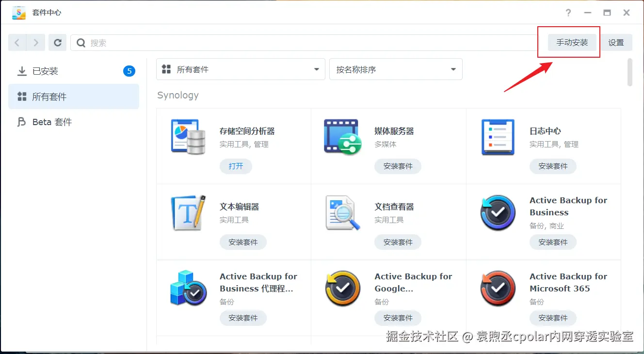Image resolution: width=644 pixels, height=354 pixels.
Task: Install 文本编辑器 with 安装套件
Action: pos(243,242)
